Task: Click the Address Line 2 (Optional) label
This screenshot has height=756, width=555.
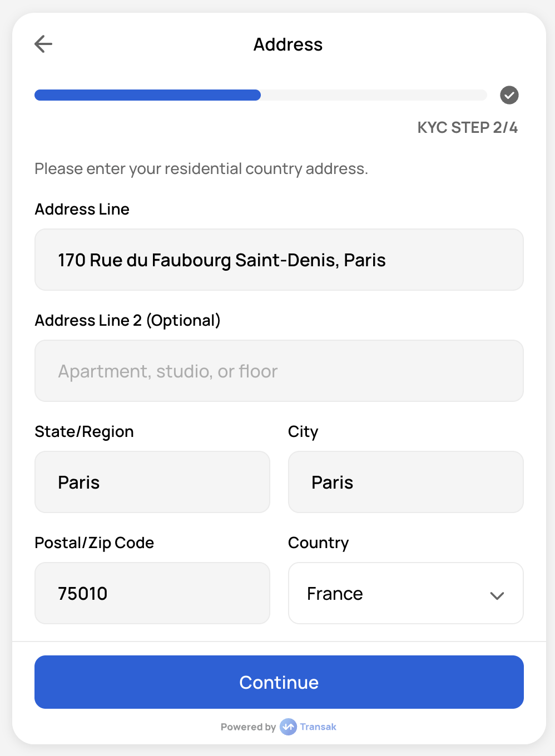Action: (x=127, y=320)
